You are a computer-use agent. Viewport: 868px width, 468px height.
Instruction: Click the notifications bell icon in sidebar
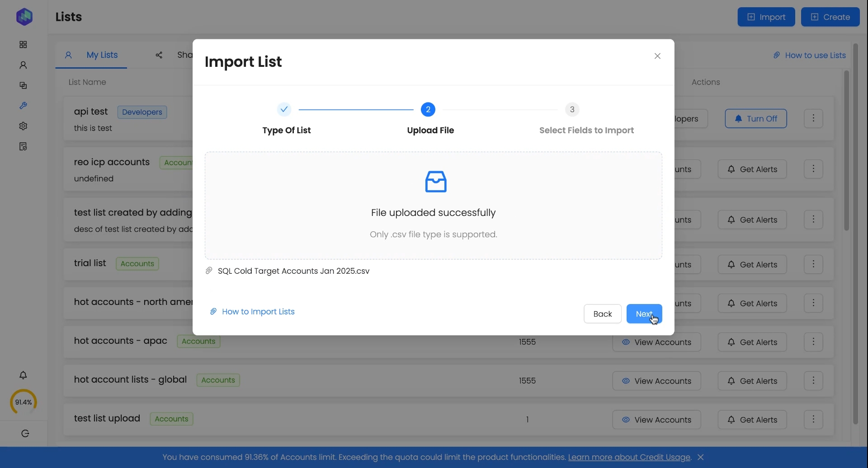tap(23, 375)
